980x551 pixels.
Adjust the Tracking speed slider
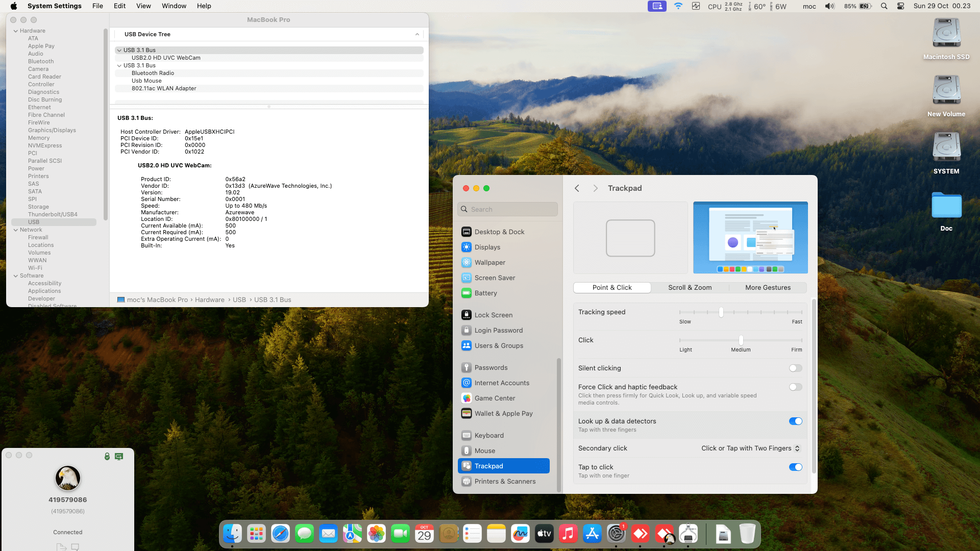point(721,312)
